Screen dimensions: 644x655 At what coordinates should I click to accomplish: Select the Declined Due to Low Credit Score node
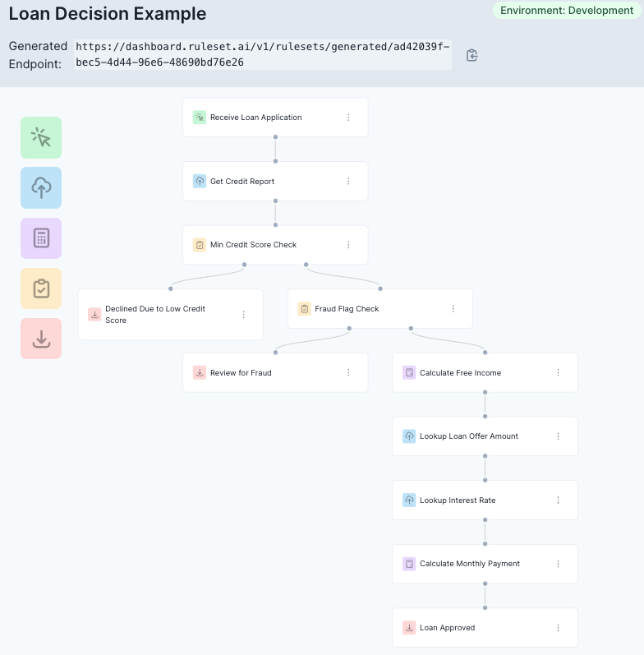pos(170,315)
